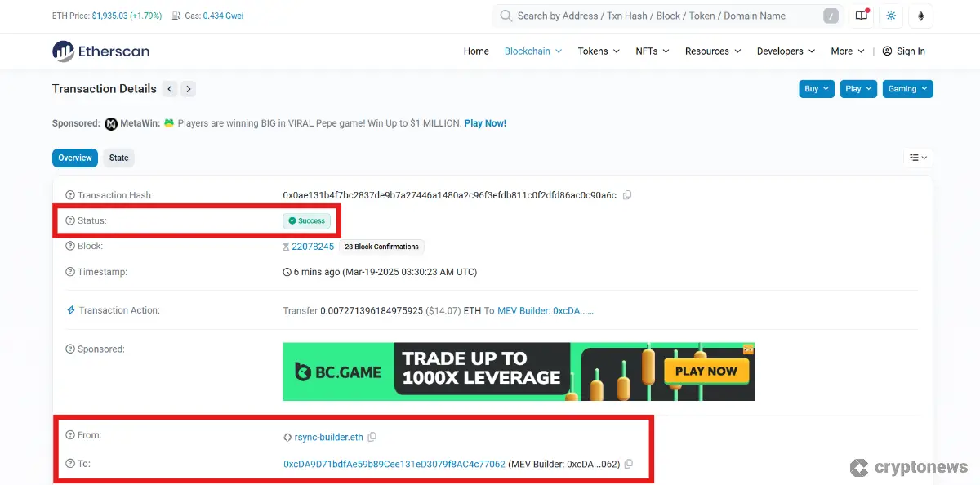
Task: Switch to the State tab
Action: pyautogui.click(x=118, y=158)
